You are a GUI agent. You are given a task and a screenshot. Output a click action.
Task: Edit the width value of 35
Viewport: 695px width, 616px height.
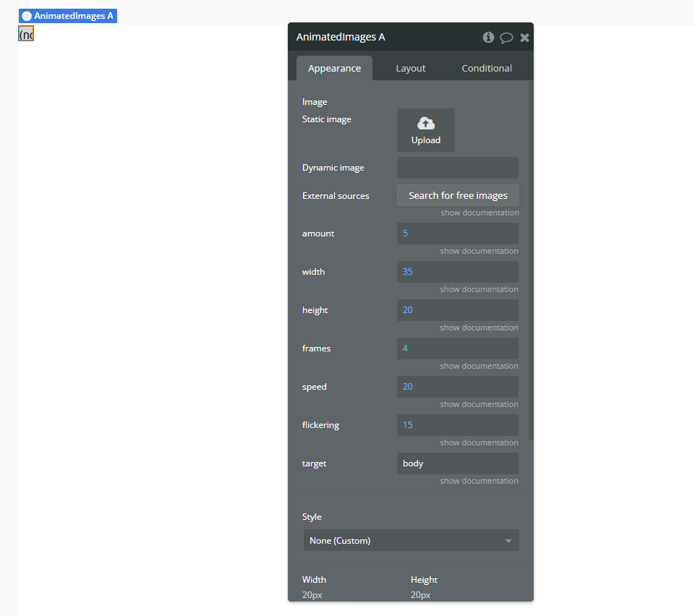click(x=457, y=271)
